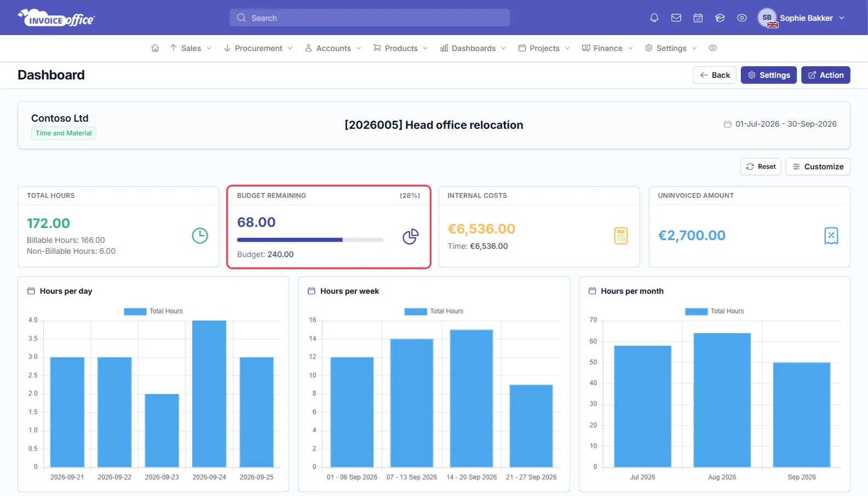Open the Sophie Bakker user dropdown
Screen dimensions: 868x496
[x=802, y=18]
